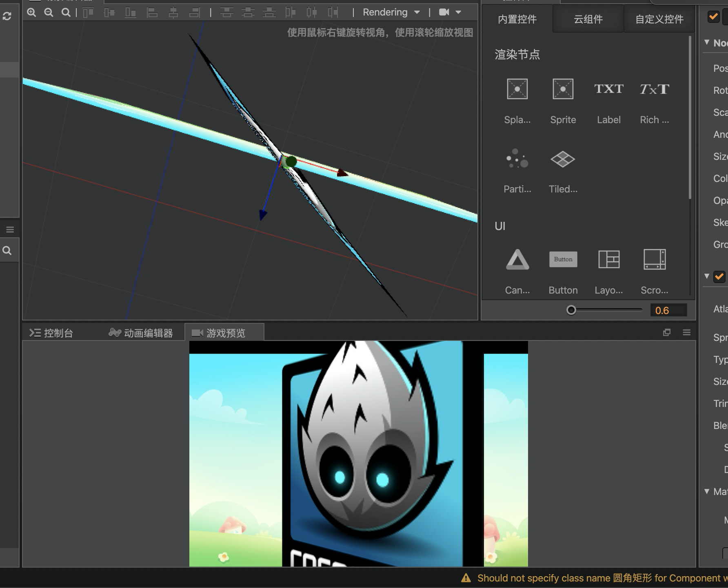Image resolution: width=728 pixels, height=588 pixels.
Task: Select the Rich Text node icon
Action: (655, 89)
